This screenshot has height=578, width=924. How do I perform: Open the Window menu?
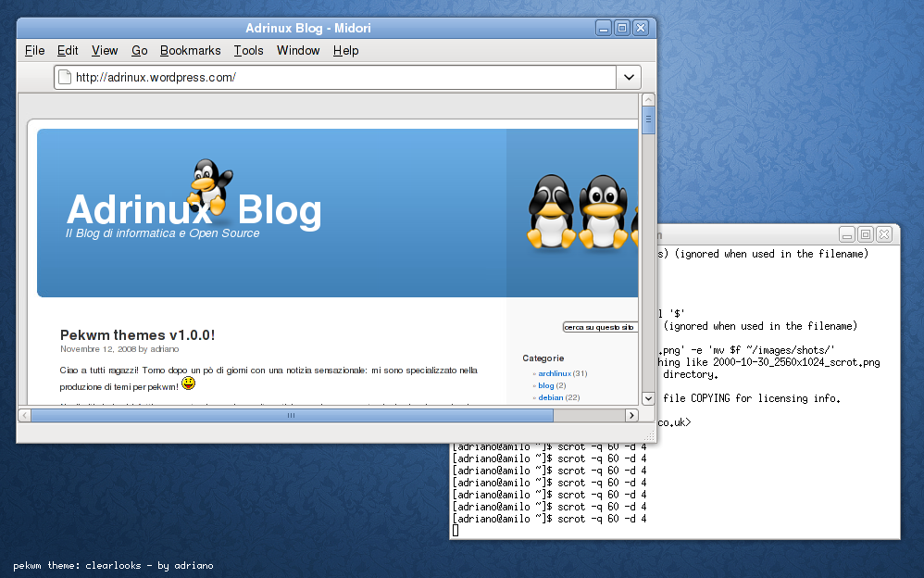click(298, 51)
